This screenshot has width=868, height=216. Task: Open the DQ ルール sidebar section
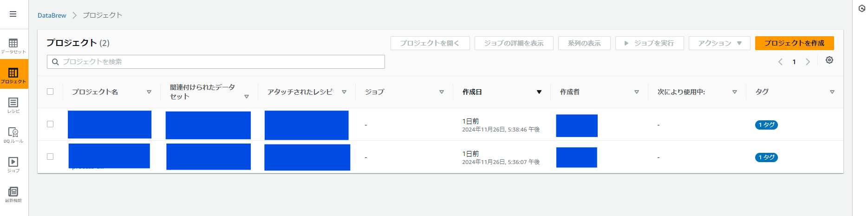[x=13, y=135]
